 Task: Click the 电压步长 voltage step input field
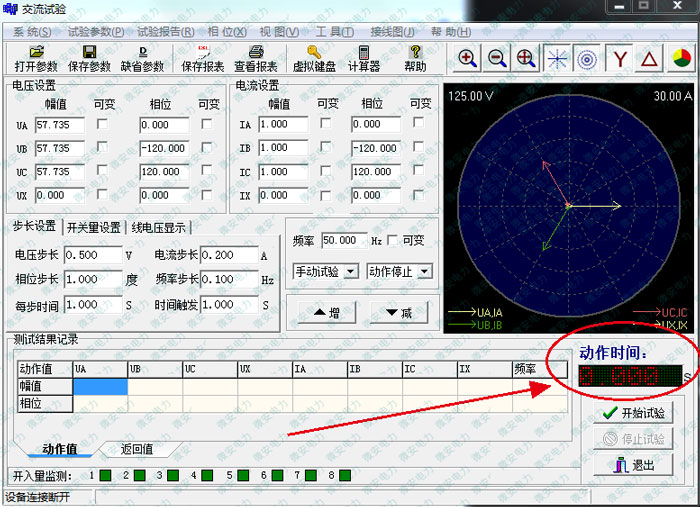pyautogui.click(x=94, y=256)
